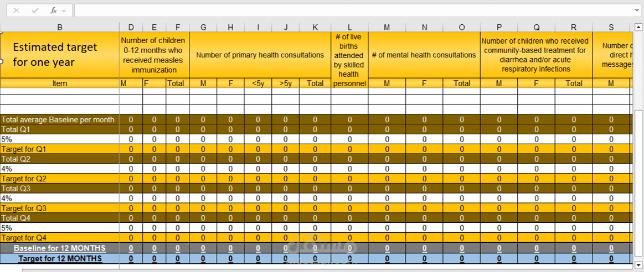Select column H header
This screenshot has height=272, width=644.
(230, 28)
